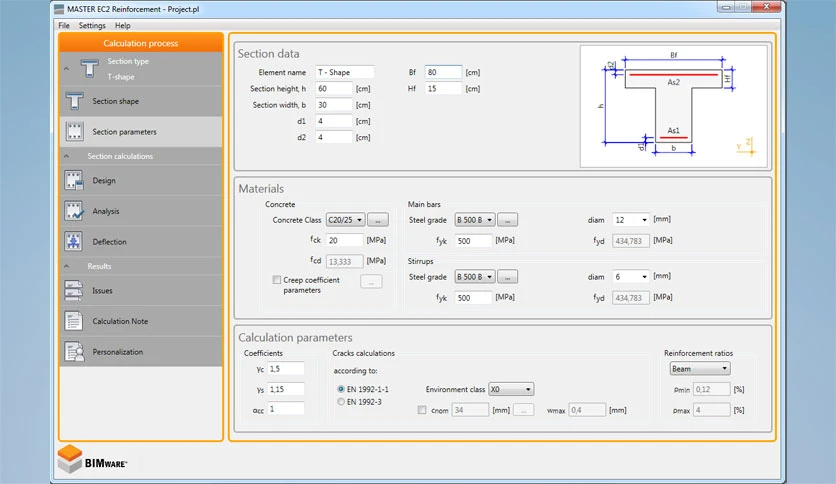Collapse the Results group
This screenshot has height=484, width=836.
coord(67,266)
